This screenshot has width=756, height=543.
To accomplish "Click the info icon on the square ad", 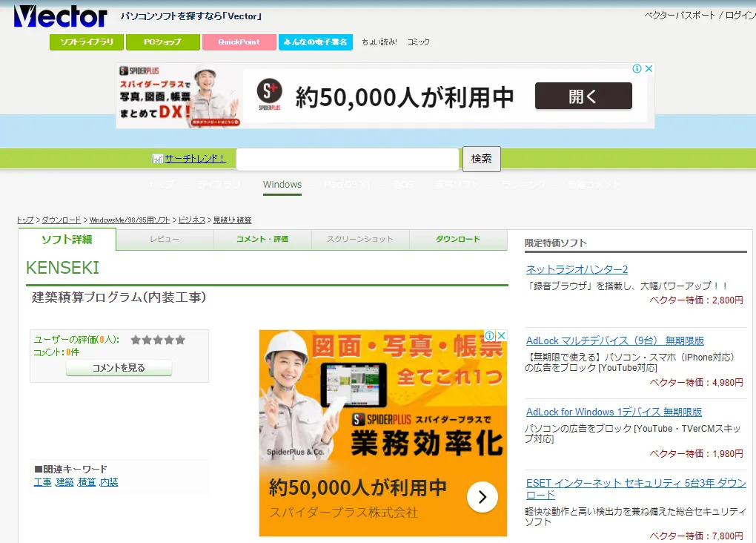I will click(x=489, y=336).
